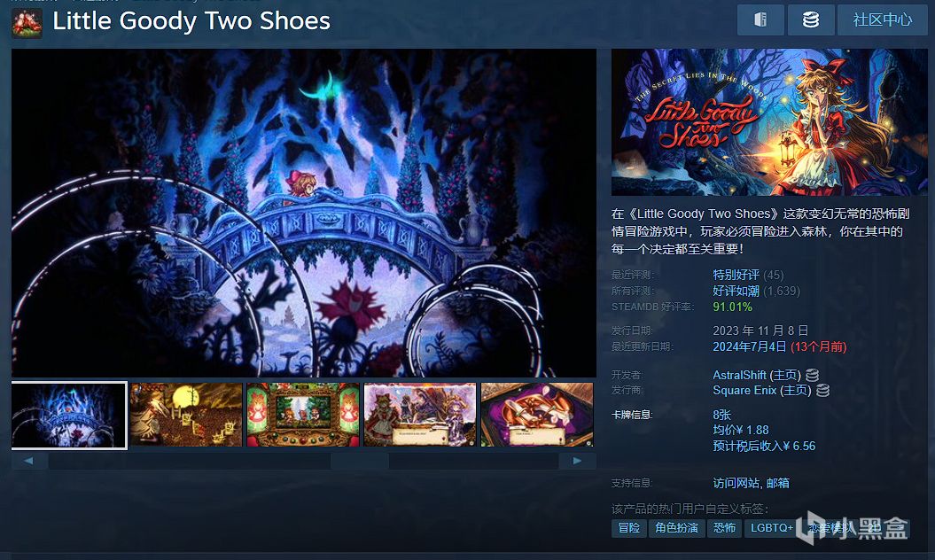Open the 好评如潮 all reviews link
This screenshot has height=560, width=935.
click(736, 291)
